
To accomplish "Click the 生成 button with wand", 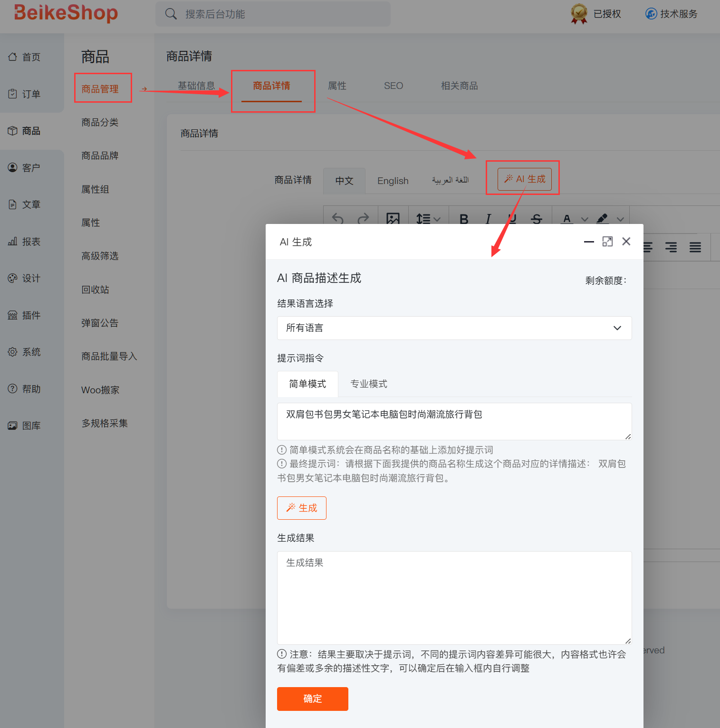I will point(301,508).
